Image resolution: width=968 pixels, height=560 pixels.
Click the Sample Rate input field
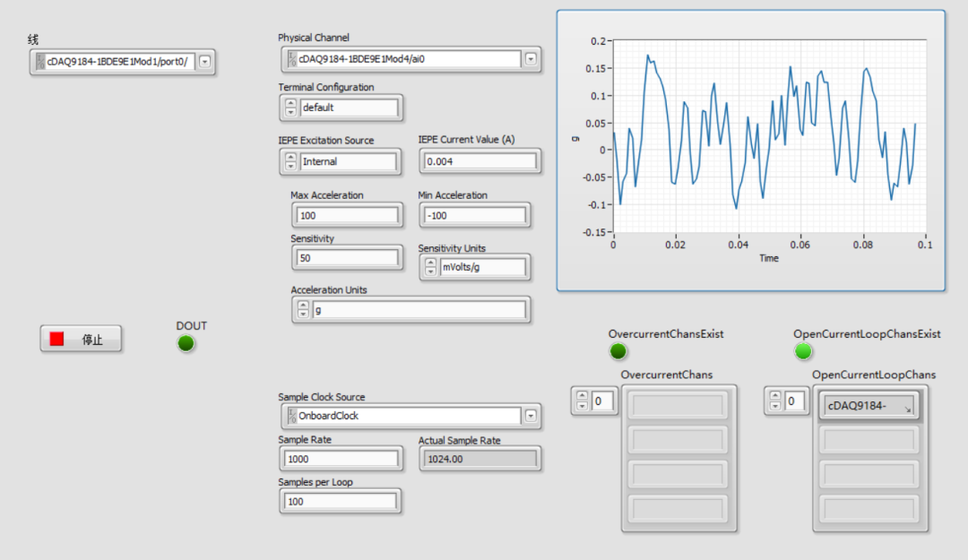point(341,459)
